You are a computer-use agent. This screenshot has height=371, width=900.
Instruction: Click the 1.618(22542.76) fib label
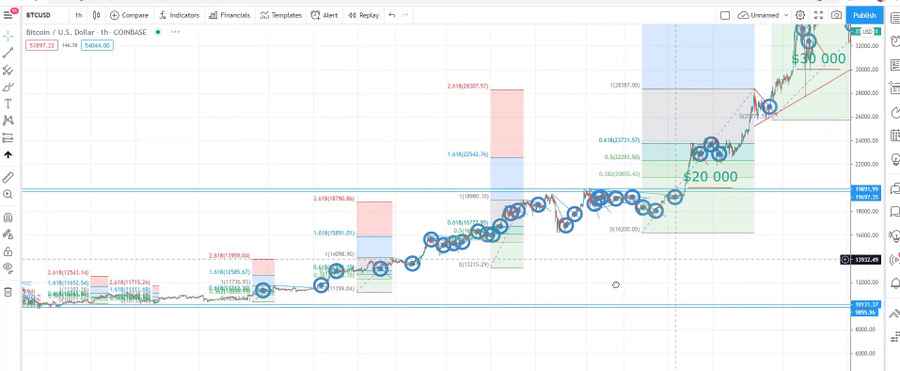(468, 154)
